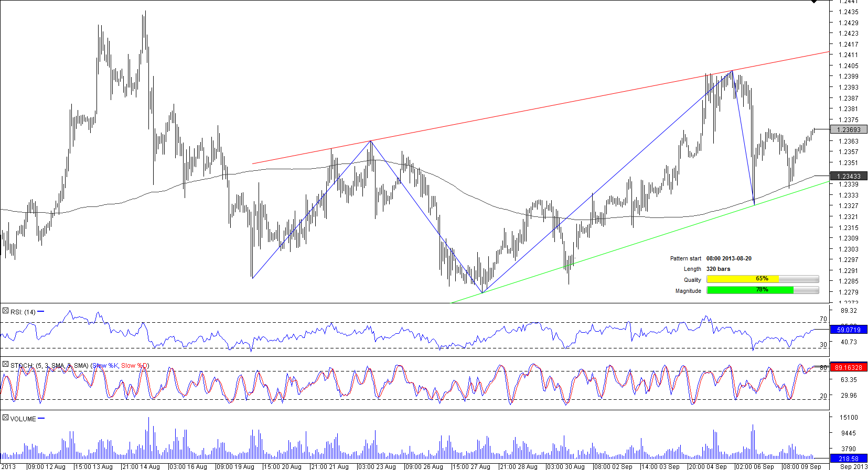
Task: Click the Magnitude label
Action: (x=688, y=291)
